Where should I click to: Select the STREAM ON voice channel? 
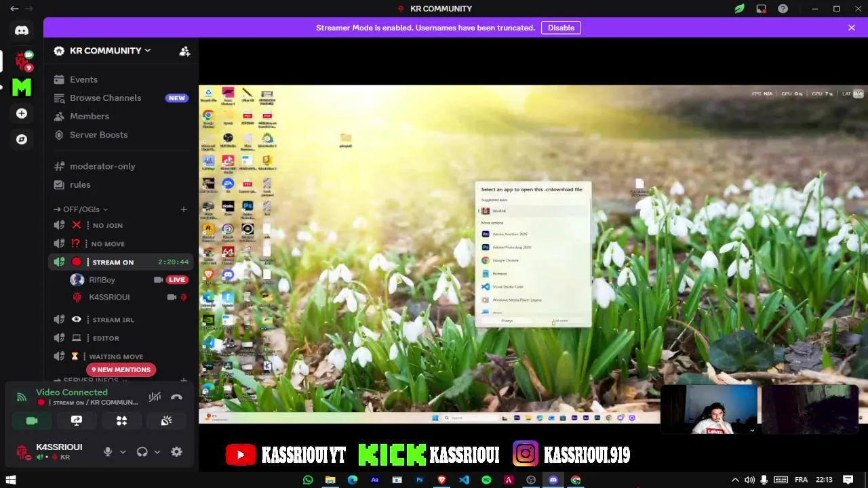tap(121, 262)
